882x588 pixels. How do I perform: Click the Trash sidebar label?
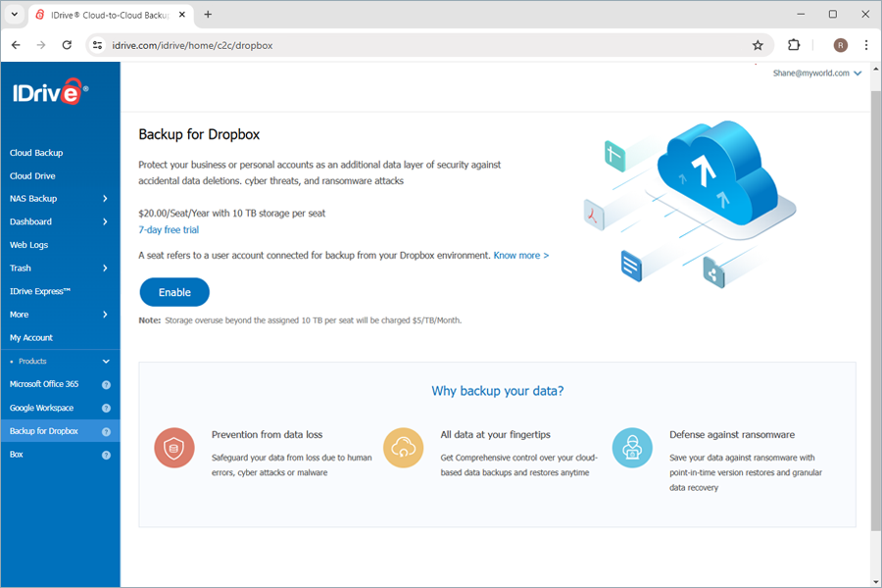click(21, 269)
